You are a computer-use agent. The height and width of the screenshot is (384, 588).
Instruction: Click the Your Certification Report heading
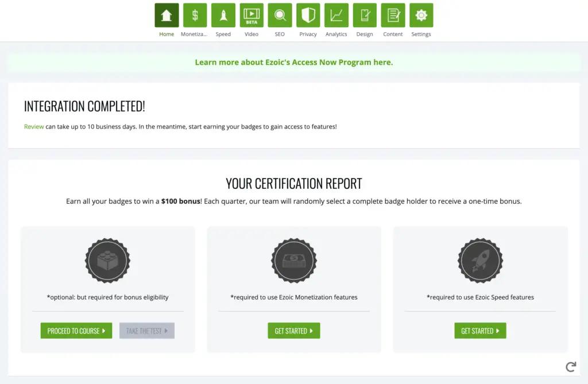[294, 184]
